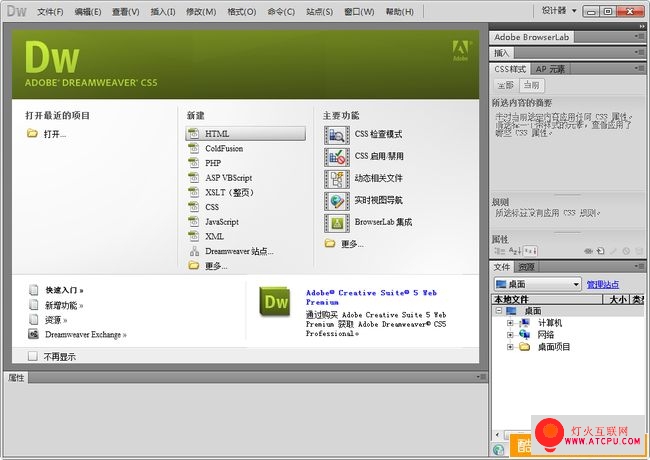Click the Dreamweaver 站点 site icon

[x=194, y=251]
